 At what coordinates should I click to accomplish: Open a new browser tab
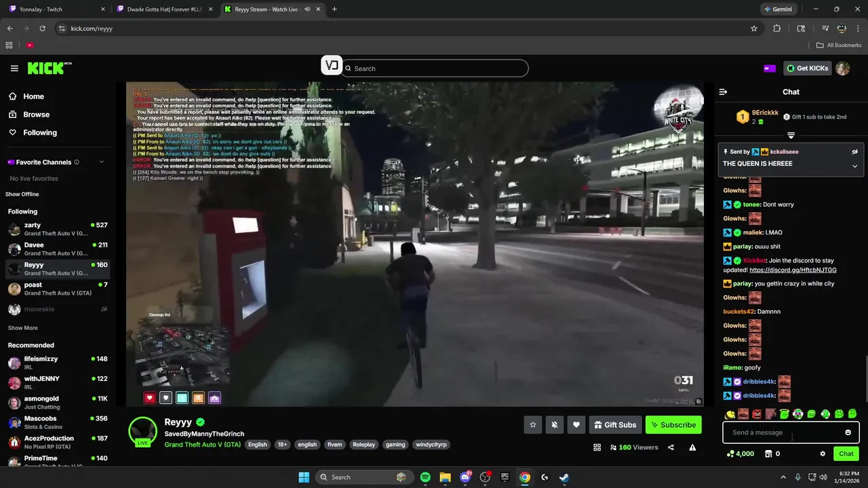coord(334,9)
